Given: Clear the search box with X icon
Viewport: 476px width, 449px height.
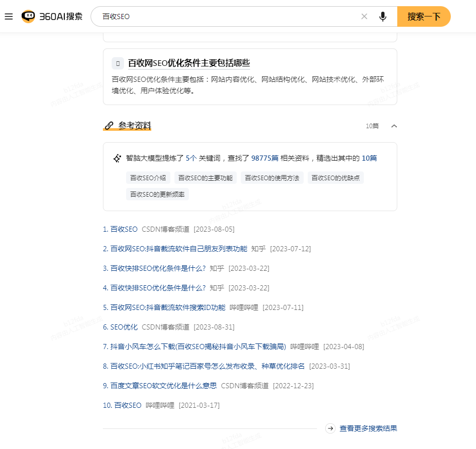Looking at the screenshot, I should coord(364,16).
